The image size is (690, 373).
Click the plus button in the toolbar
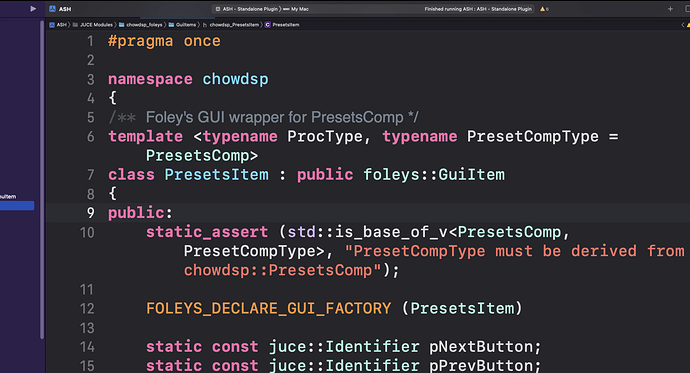670,9
